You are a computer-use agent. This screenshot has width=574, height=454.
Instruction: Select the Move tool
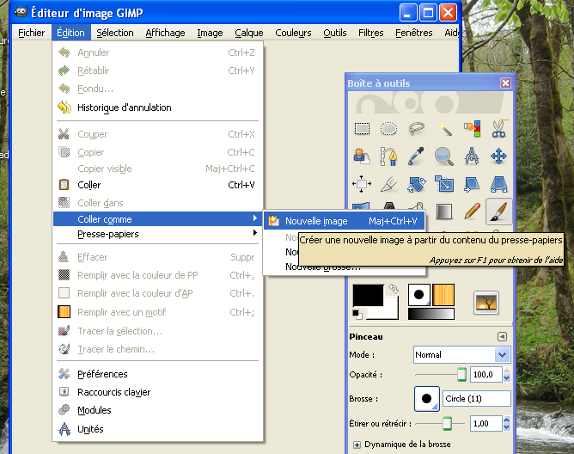coord(499,156)
